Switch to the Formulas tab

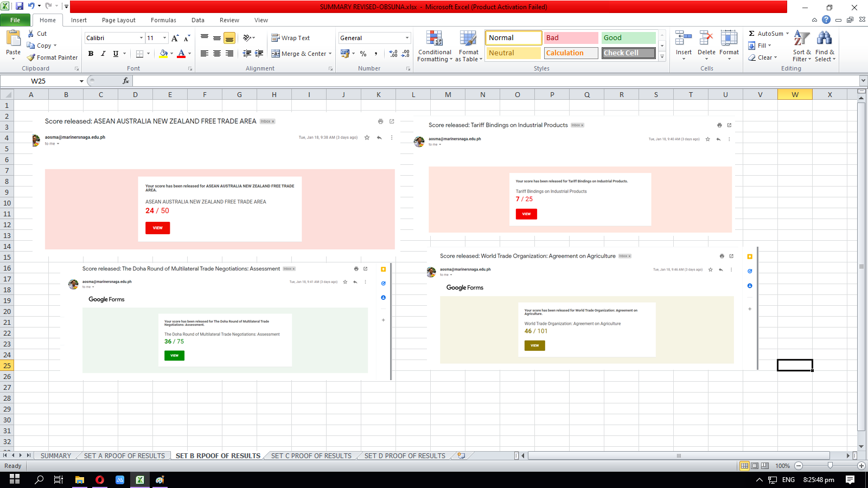163,20
